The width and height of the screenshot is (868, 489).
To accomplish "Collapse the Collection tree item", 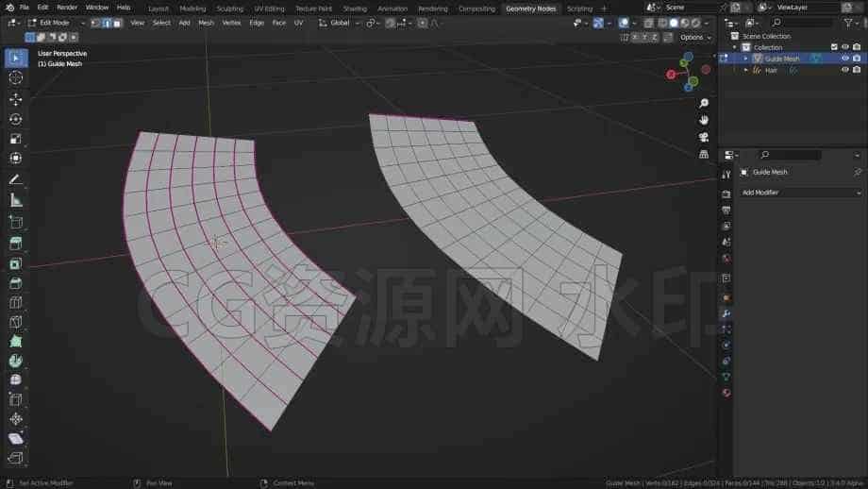I will pos(735,47).
